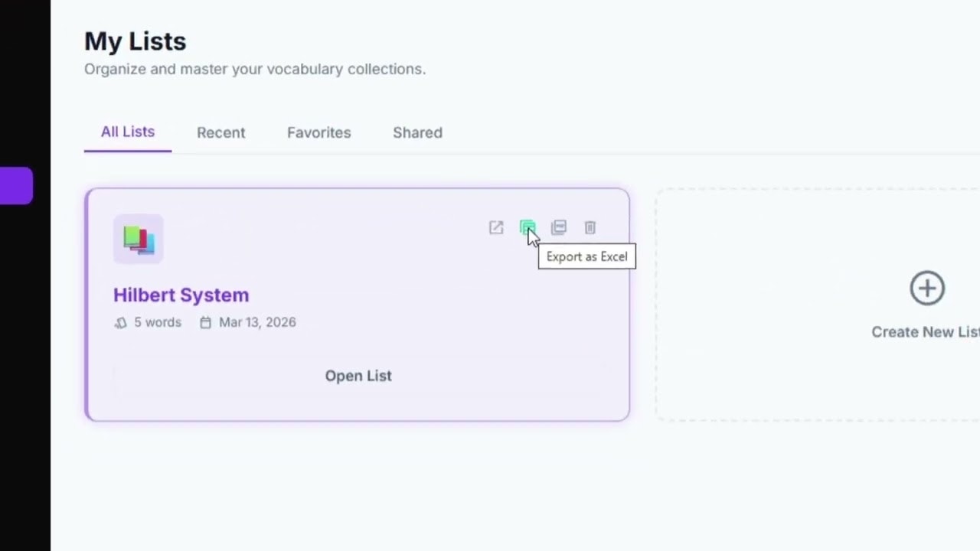Click the plus circle icon for Create New List
Screen dimensions: 980x551
(x=927, y=289)
